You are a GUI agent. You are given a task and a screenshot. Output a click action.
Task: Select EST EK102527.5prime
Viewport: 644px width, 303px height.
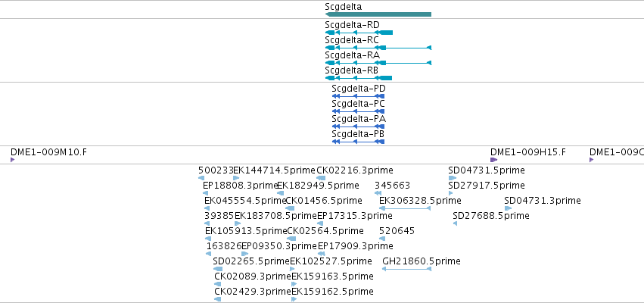pos(292,269)
